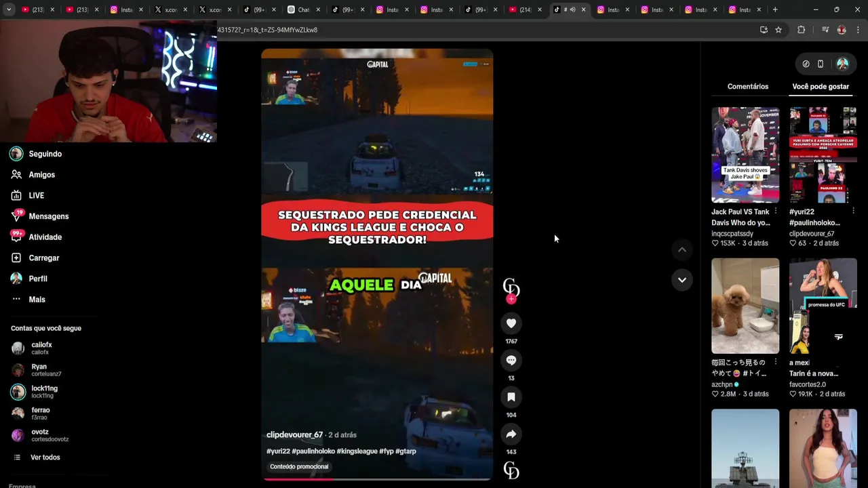Open the azchpn verified author link
This screenshot has width=868, height=488.
coord(725,385)
